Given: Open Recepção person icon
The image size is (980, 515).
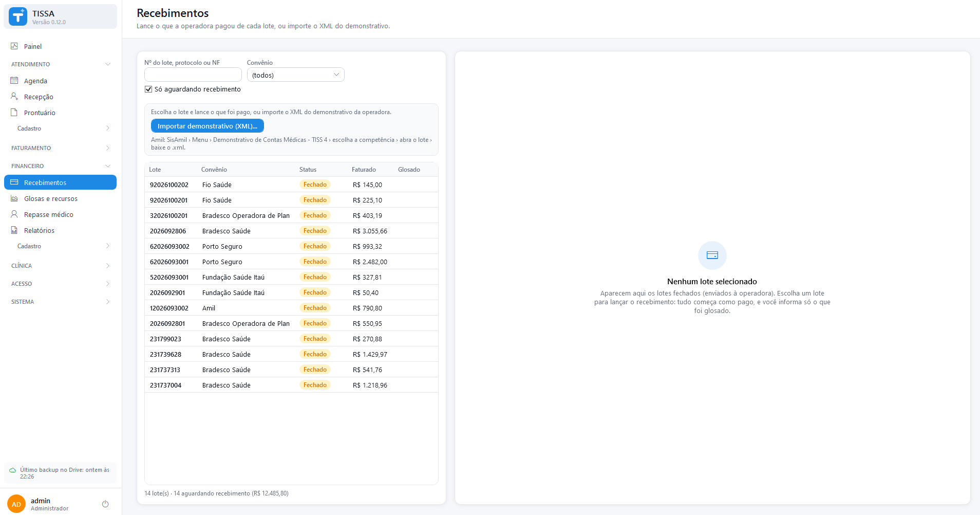Looking at the screenshot, I should tap(14, 97).
